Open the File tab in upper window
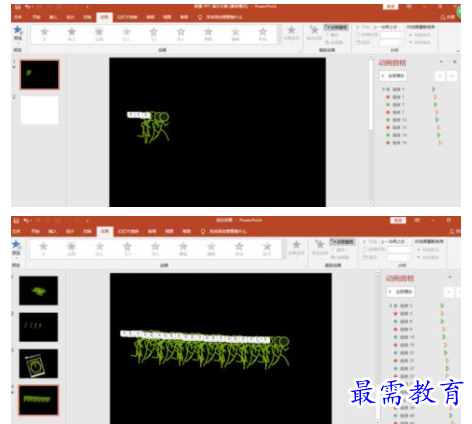The height and width of the screenshot is (424, 472). pyautogui.click(x=18, y=17)
